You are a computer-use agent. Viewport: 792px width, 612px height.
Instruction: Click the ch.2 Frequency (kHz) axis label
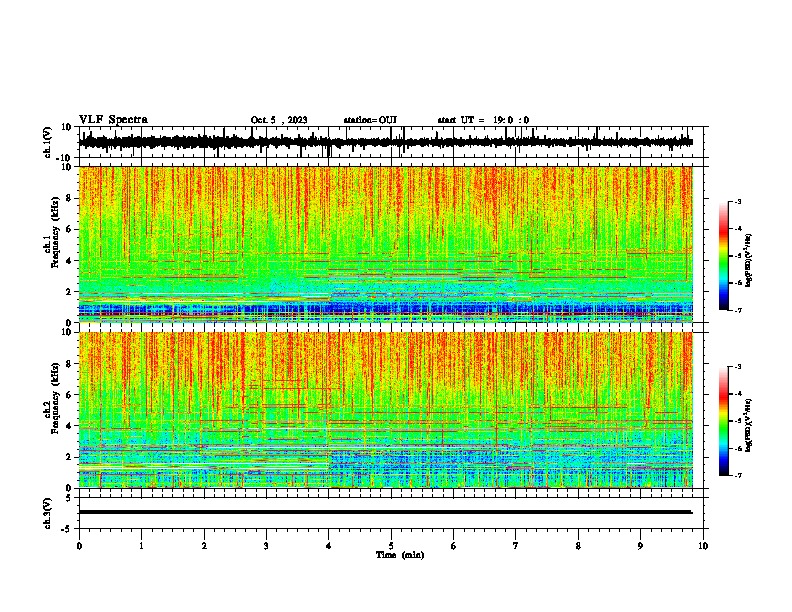click(53, 398)
